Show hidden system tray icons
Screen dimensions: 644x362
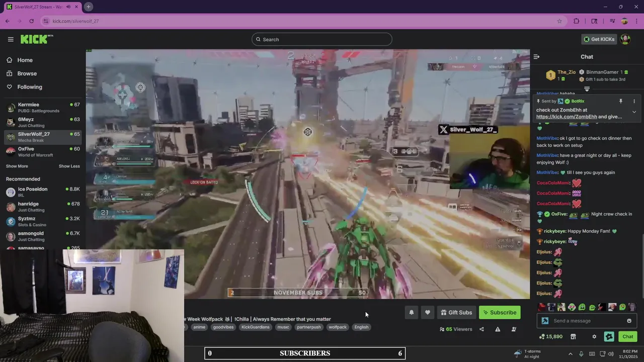[x=570, y=353]
